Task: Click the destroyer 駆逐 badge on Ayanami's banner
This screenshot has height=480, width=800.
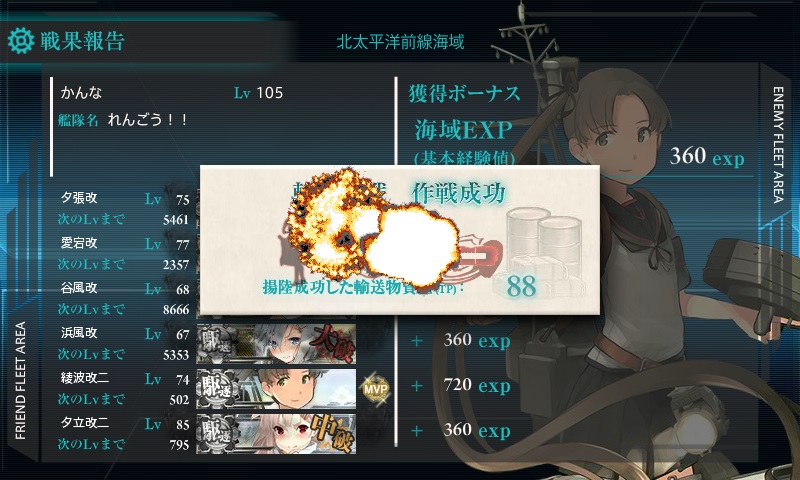Action: tap(218, 389)
